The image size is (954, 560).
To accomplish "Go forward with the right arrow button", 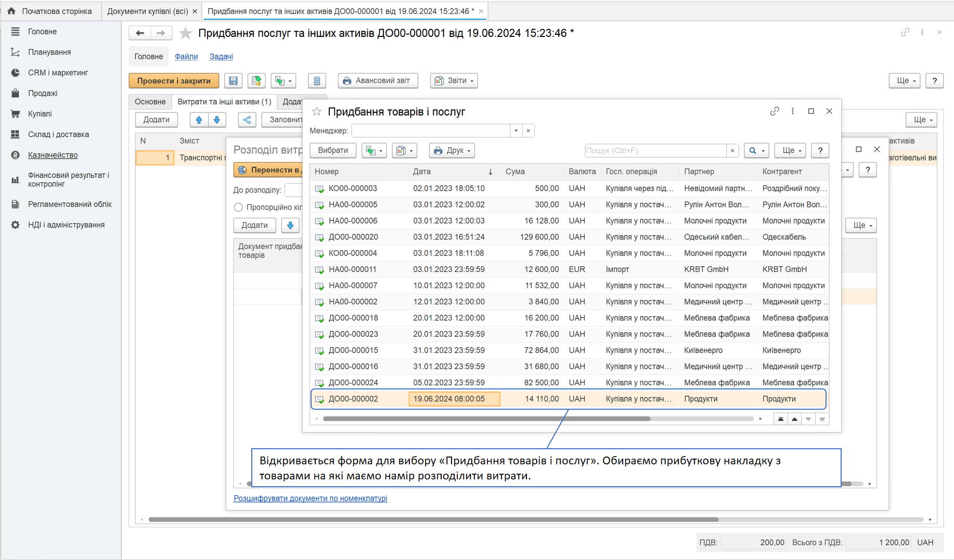I will (x=161, y=33).
